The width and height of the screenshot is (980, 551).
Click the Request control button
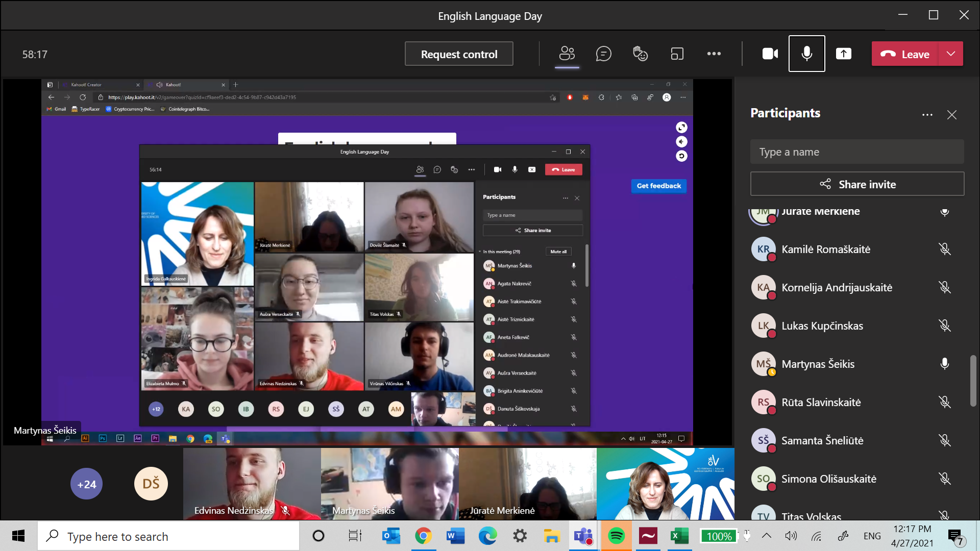(x=458, y=54)
